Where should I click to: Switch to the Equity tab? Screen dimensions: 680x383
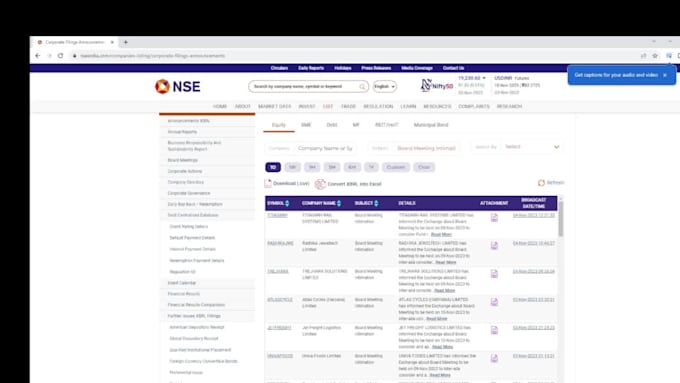pyautogui.click(x=278, y=125)
